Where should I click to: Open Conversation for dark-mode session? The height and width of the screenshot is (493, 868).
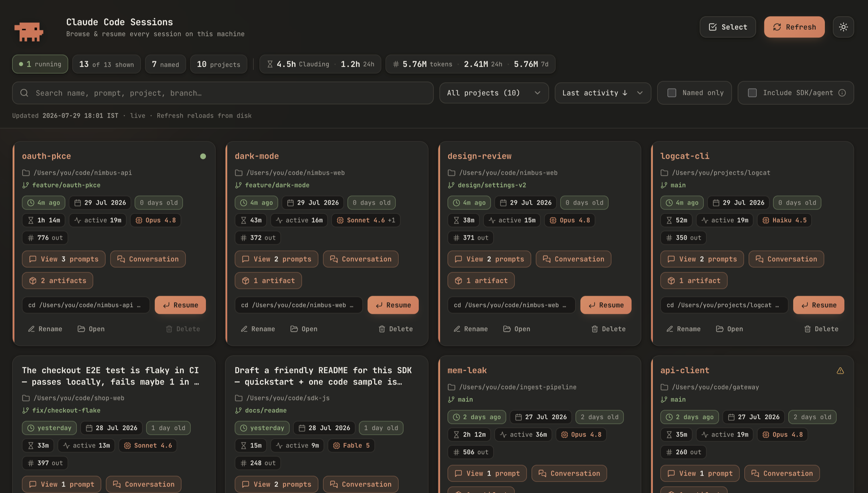pyautogui.click(x=361, y=259)
